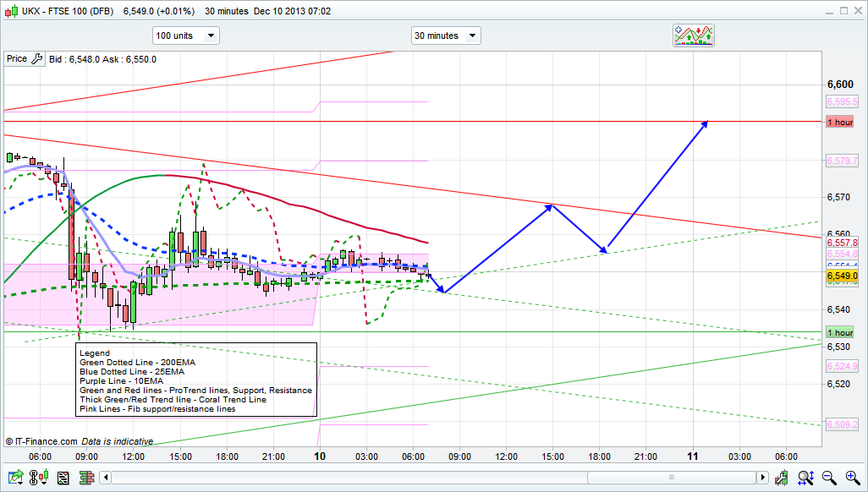Open the chart template list icon
Screen dimensions: 868x492
tap(63, 478)
